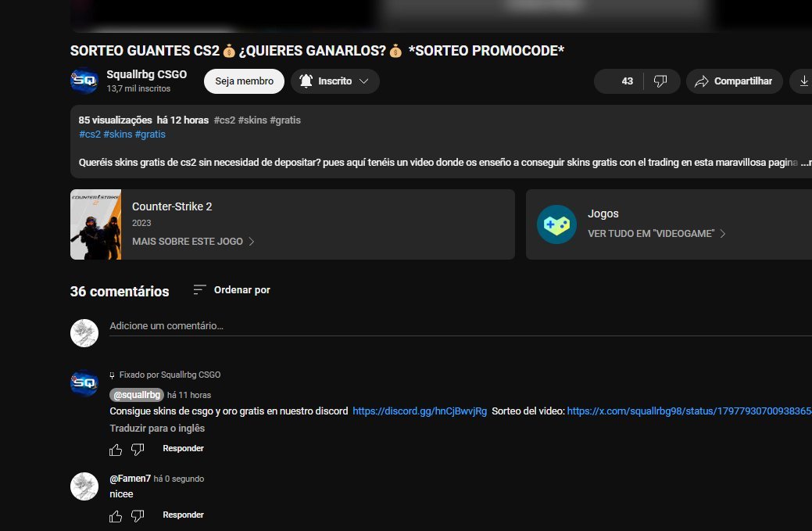Open Counter-Strike 2 game thumbnail

click(x=96, y=224)
